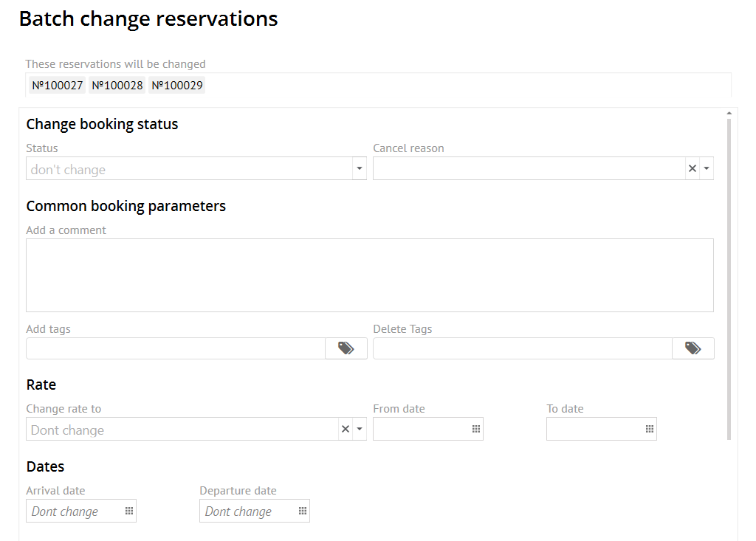This screenshot has width=756, height=541.
Task: Open the From date calendar picker
Action: tap(476, 430)
